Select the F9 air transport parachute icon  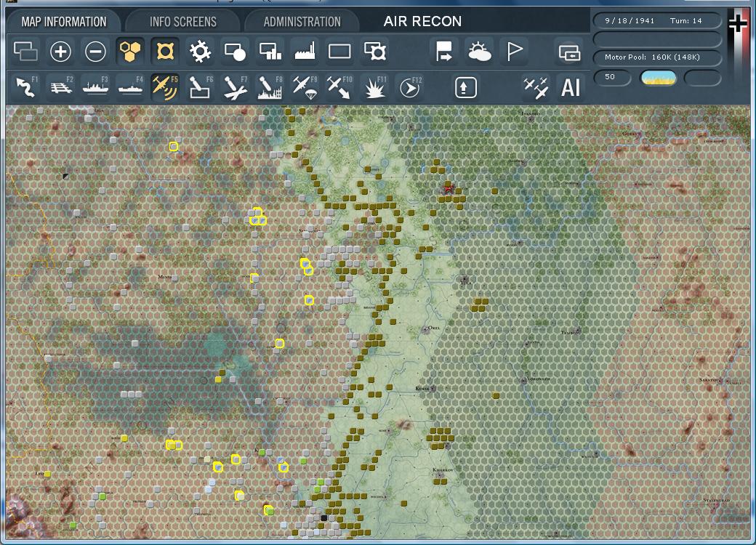coord(305,87)
